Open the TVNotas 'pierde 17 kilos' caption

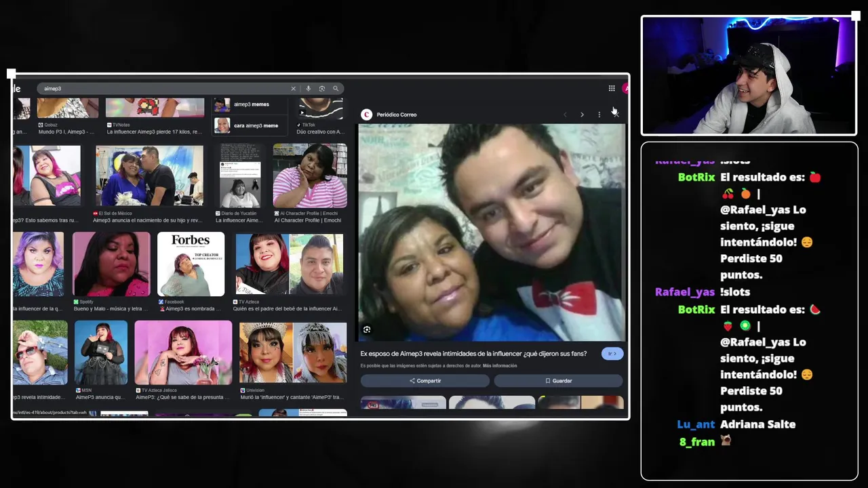(x=154, y=132)
